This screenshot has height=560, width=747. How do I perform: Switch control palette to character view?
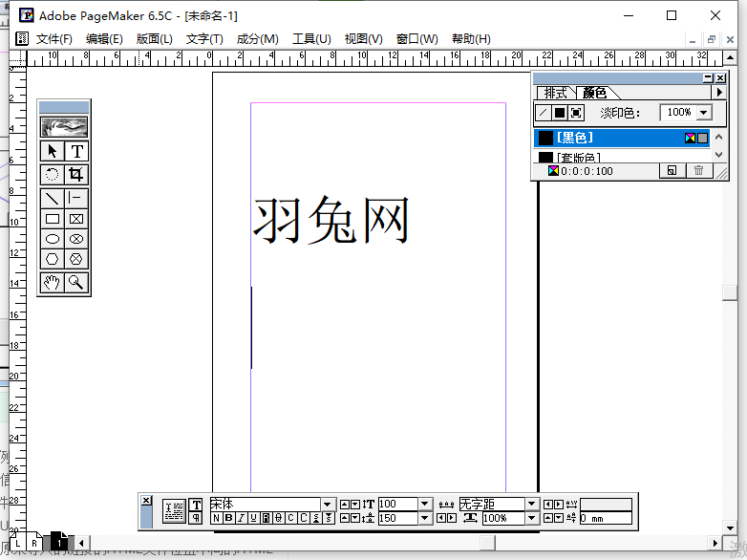click(x=196, y=505)
